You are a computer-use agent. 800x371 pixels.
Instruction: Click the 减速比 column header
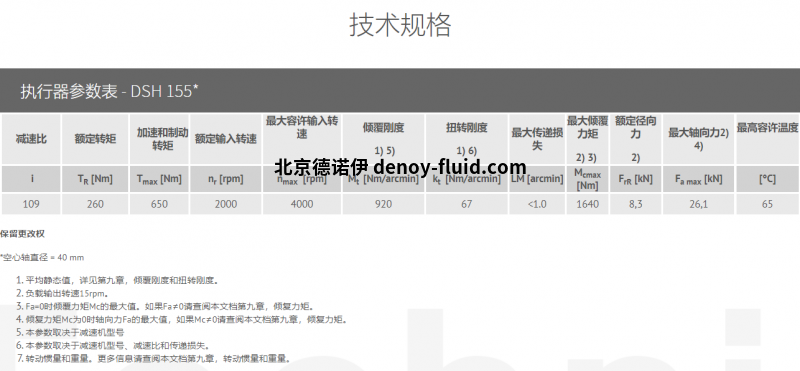coord(31,139)
